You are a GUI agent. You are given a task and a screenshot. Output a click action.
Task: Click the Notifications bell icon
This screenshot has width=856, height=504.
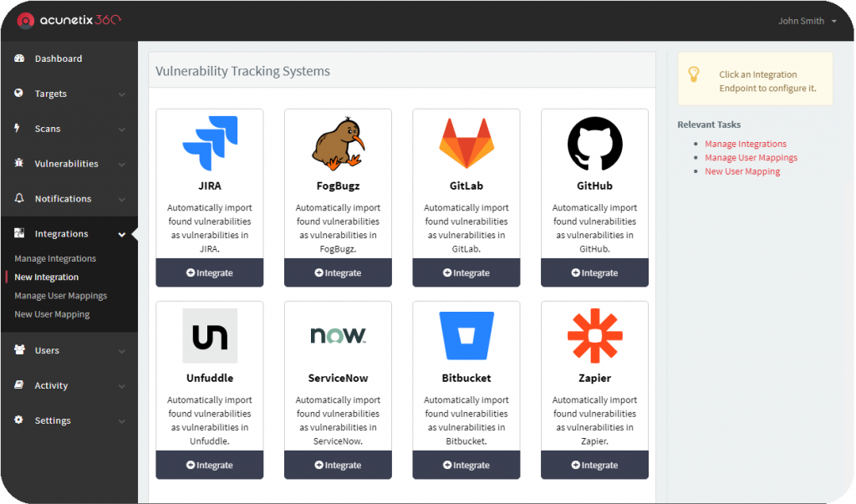[19, 197]
